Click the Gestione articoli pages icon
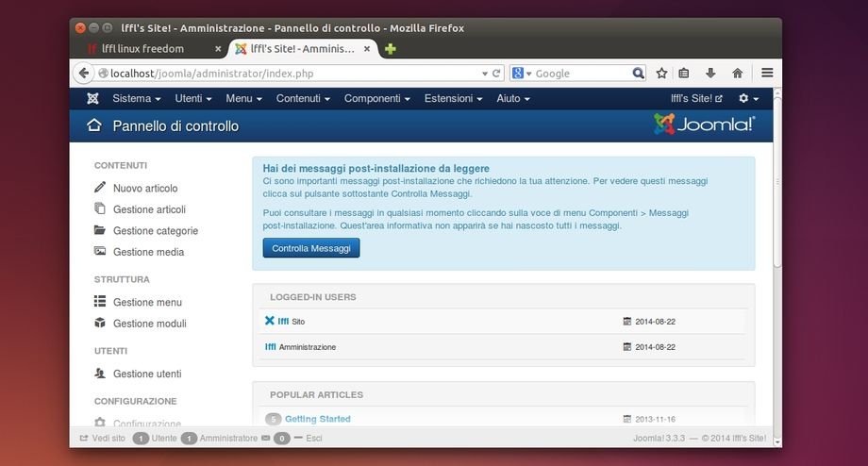The image size is (868, 466). (x=100, y=208)
